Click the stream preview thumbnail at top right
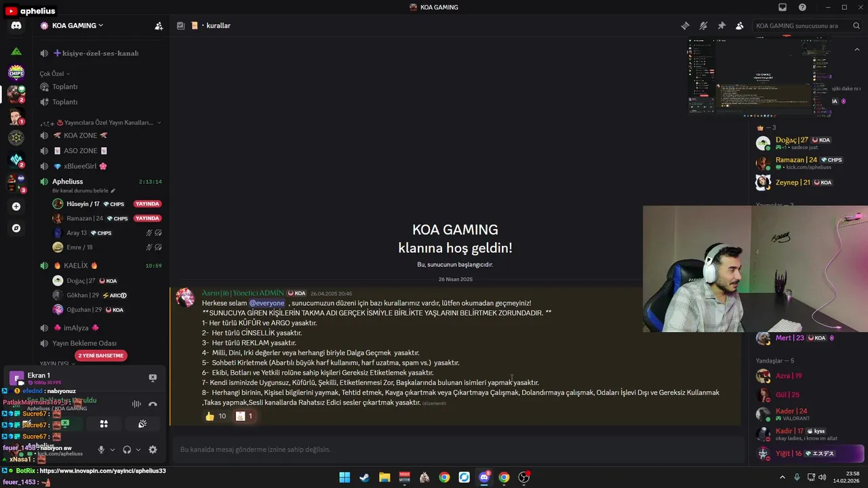 [x=759, y=77]
